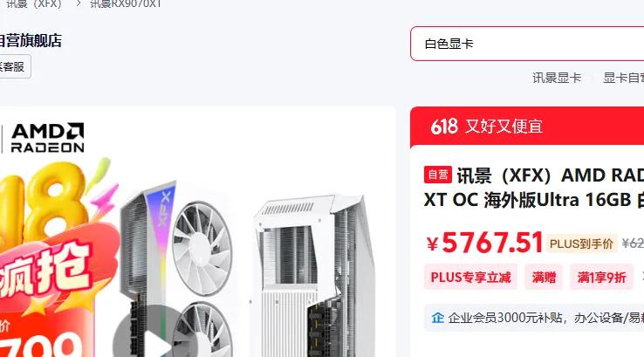Click the blue 企 enterprise icon

438,318
